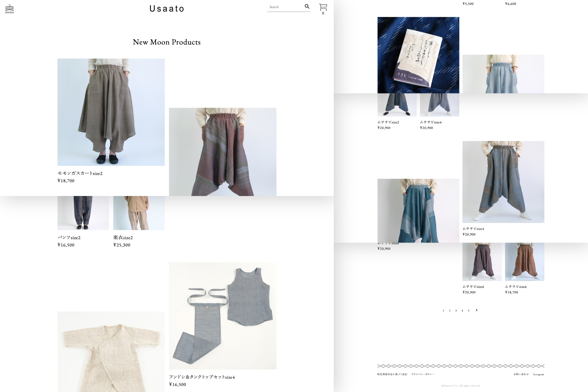Open the shopping cart icon
Viewport: 588px width, 392px height.
tap(323, 7)
